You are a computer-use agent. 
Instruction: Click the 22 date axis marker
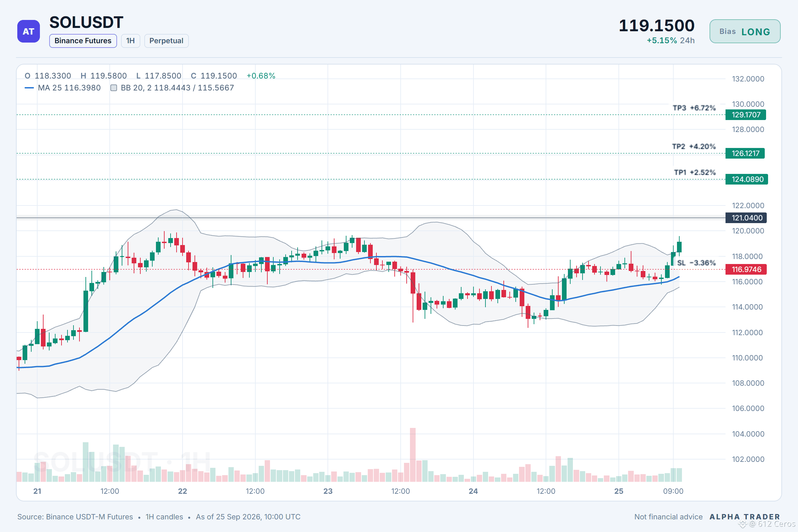click(183, 491)
